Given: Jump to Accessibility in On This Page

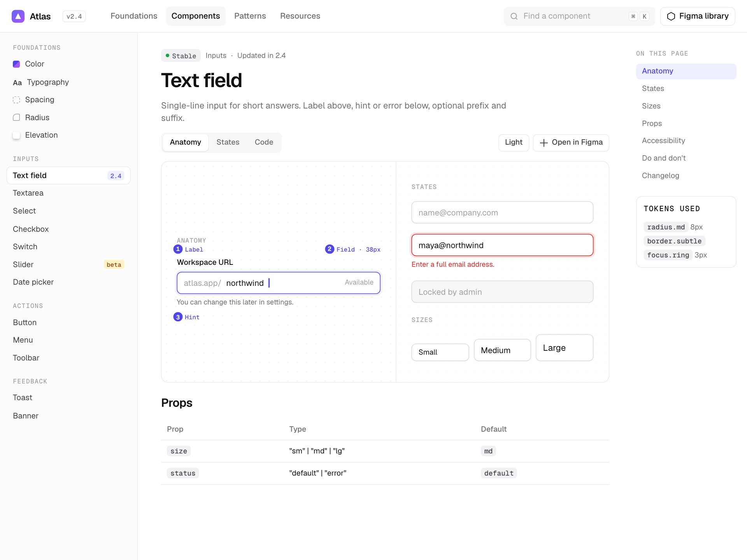Looking at the screenshot, I should 686,141.
